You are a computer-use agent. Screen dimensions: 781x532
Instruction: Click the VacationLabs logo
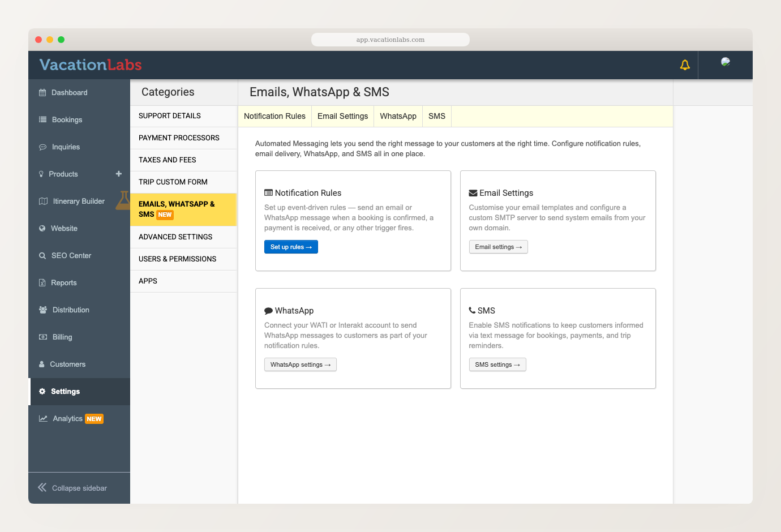(x=91, y=65)
